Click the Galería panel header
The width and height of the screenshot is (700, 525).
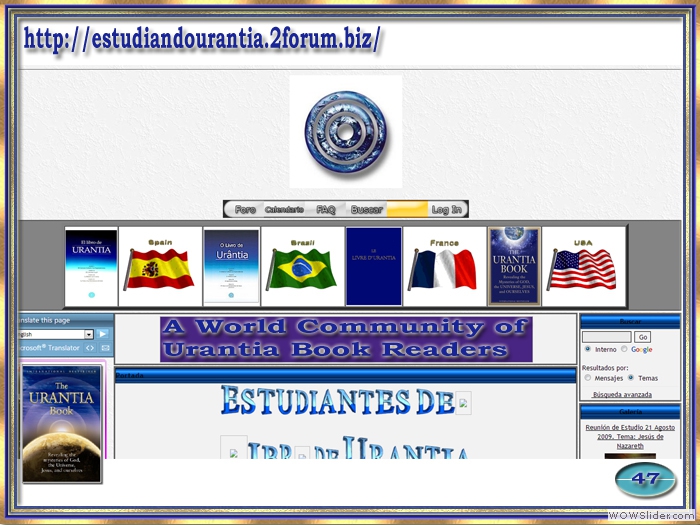coord(630,412)
